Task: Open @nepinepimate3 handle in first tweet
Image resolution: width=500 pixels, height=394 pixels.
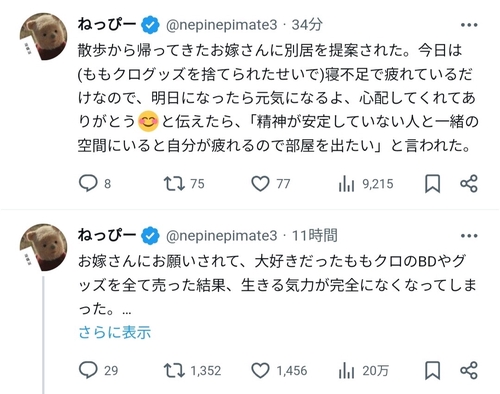Action: (222, 25)
